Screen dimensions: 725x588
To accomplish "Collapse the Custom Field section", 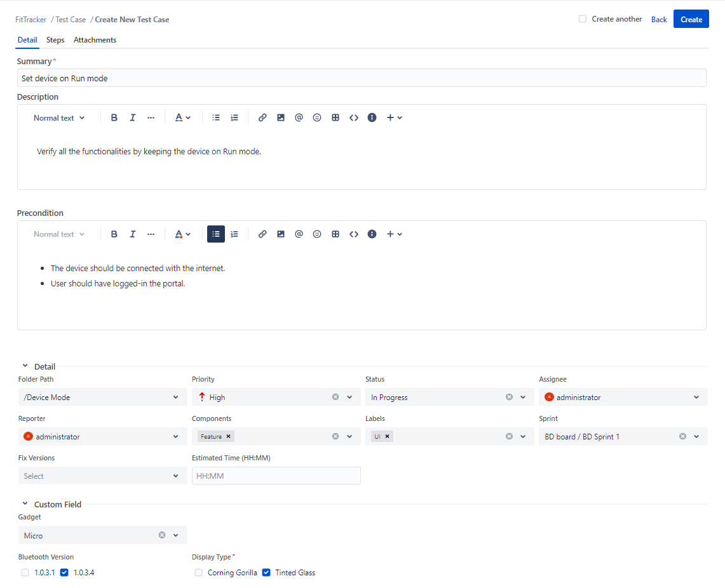I will 25,504.
